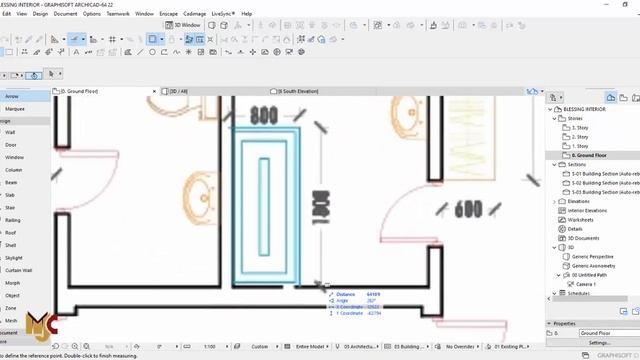Toggle the highlighted trace reference button

pos(200,39)
